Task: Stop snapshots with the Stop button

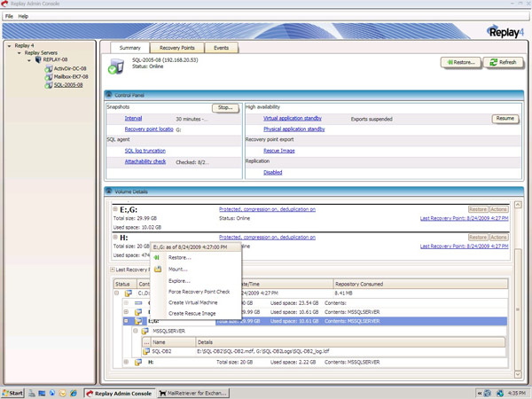Action: (225, 107)
